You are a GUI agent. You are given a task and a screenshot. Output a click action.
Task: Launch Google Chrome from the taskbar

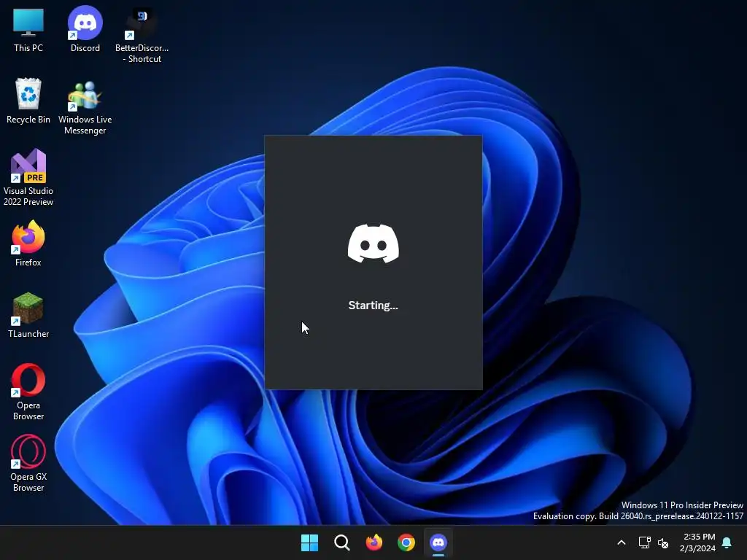tap(406, 542)
